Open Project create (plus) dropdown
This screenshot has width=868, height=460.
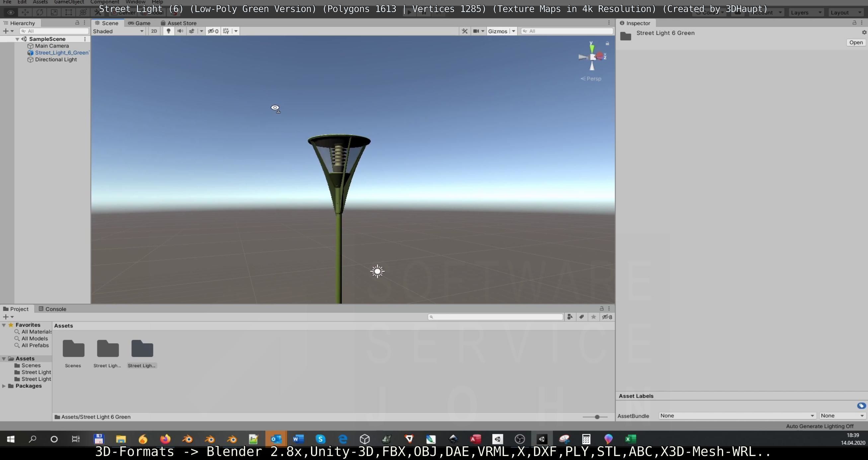point(8,317)
